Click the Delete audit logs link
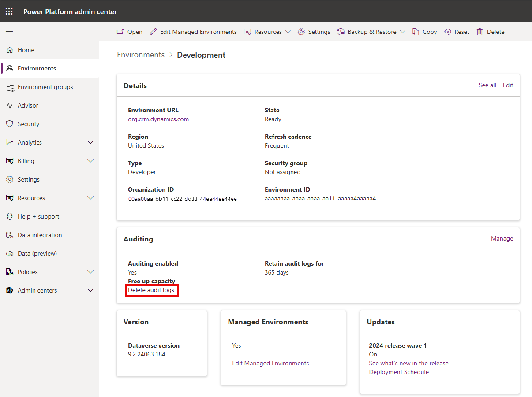Viewport: 532px width, 397px height. tap(151, 290)
